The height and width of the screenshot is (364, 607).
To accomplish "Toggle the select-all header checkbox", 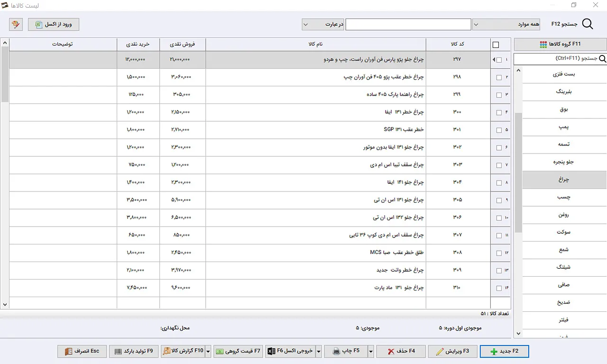I will [x=496, y=45].
